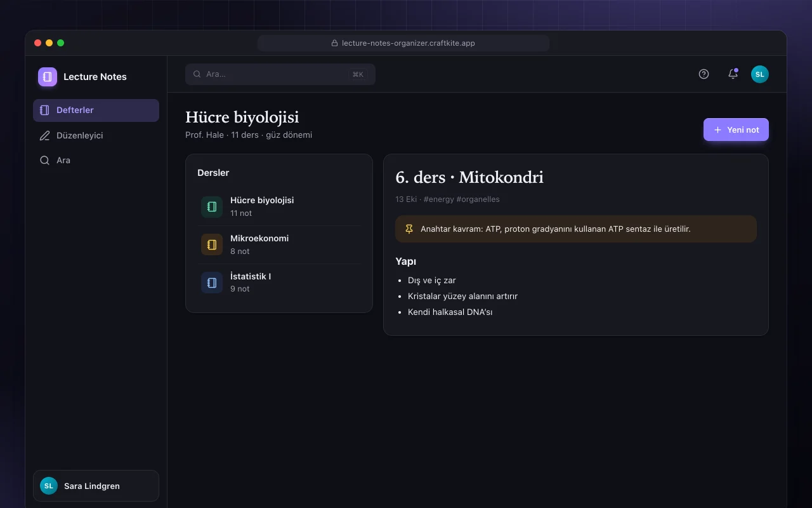The width and height of the screenshot is (812, 508).
Task: Focus the Ara... search field
Action: click(280, 74)
